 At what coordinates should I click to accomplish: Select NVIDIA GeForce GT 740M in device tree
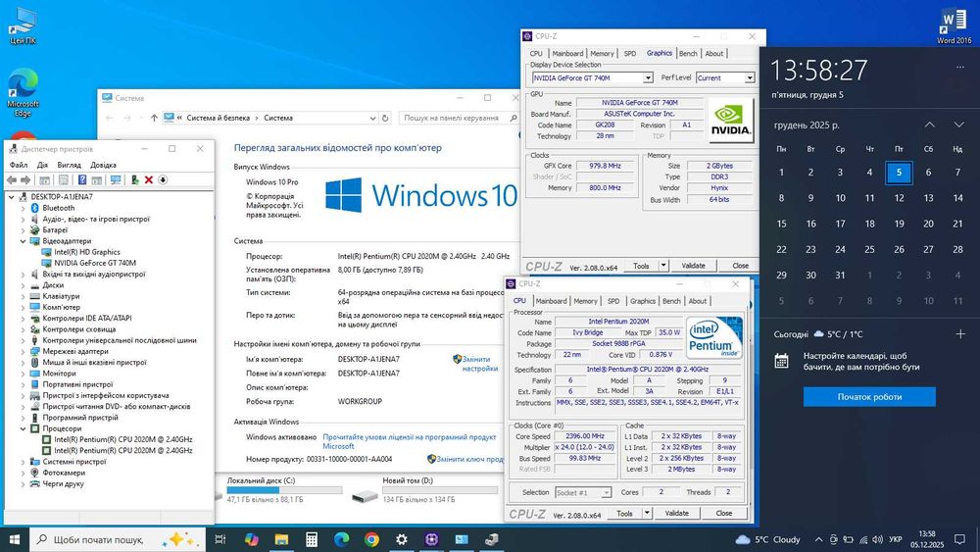coord(94,263)
